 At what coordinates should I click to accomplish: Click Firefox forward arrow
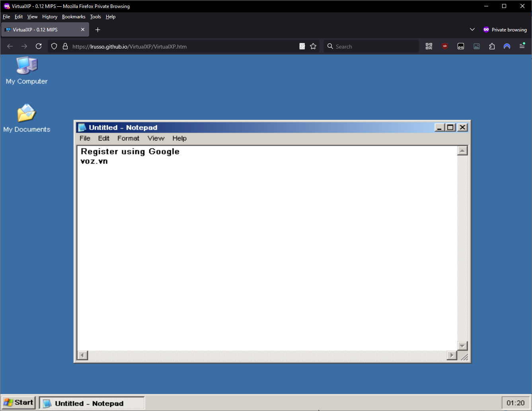click(x=24, y=47)
